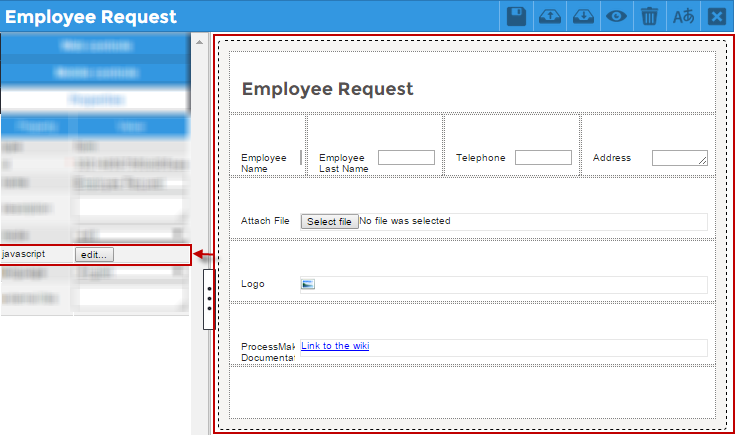Select the javascript property row label
The width and height of the screenshot is (736, 435).
click(x=25, y=254)
